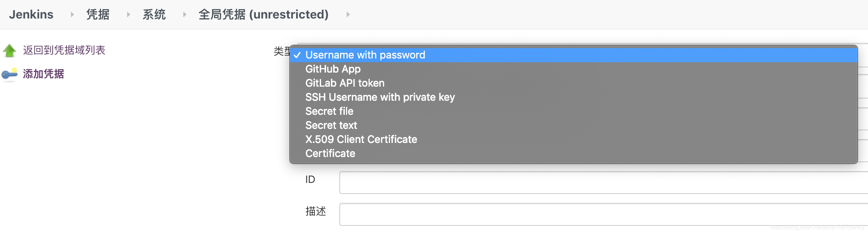Go to 凭据 breadcrumb
The width and height of the screenshot is (868, 234).
[98, 14]
